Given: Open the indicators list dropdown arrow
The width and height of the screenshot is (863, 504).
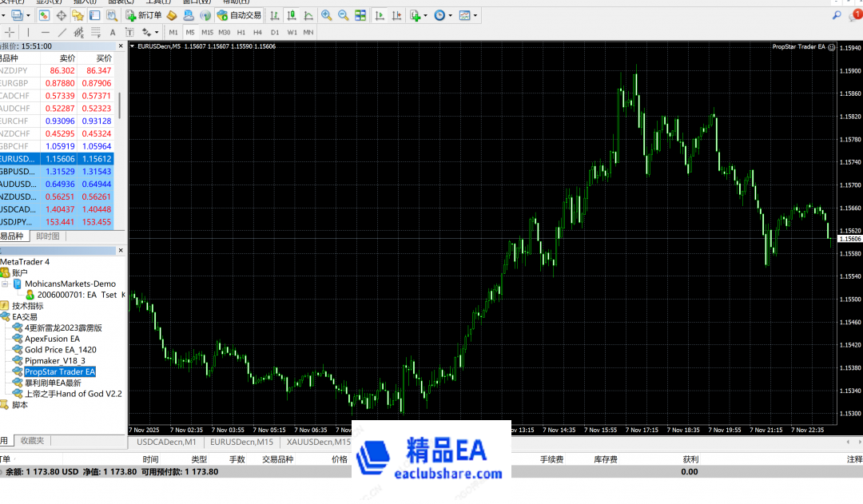Looking at the screenshot, I should 425,15.
